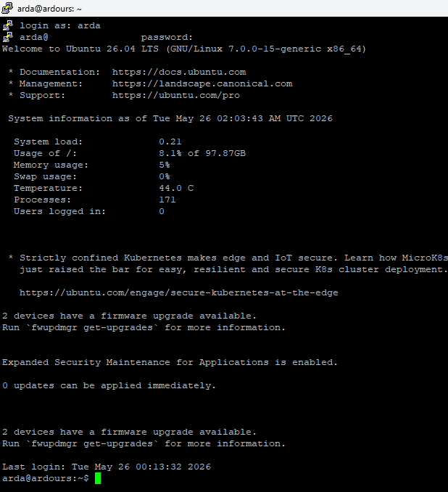Click the PuTTY icon in the title bar
This screenshot has height=492, width=448.
7,8
